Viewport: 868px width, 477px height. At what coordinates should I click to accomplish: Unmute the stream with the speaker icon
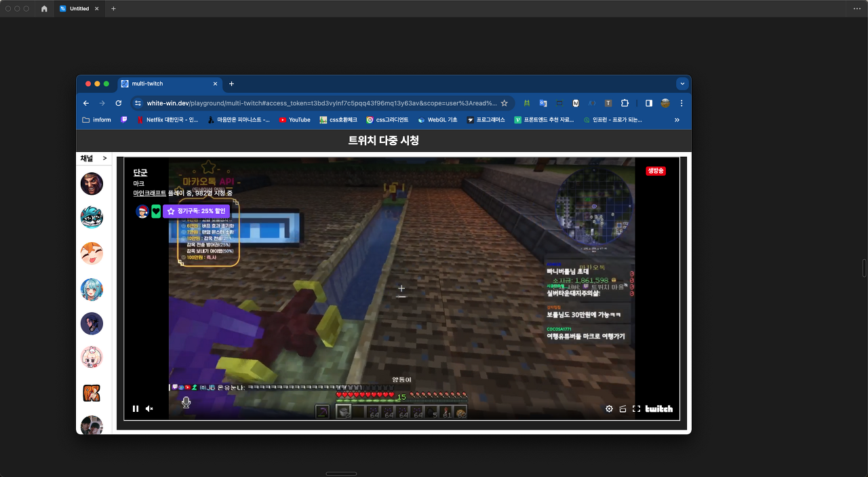[149, 408]
